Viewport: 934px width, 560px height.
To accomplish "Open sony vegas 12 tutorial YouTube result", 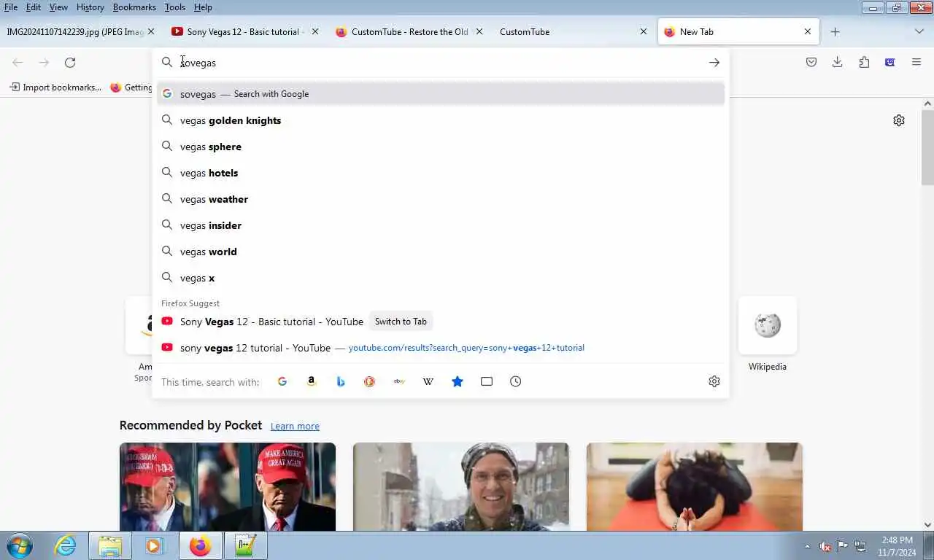I will (441, 348).
